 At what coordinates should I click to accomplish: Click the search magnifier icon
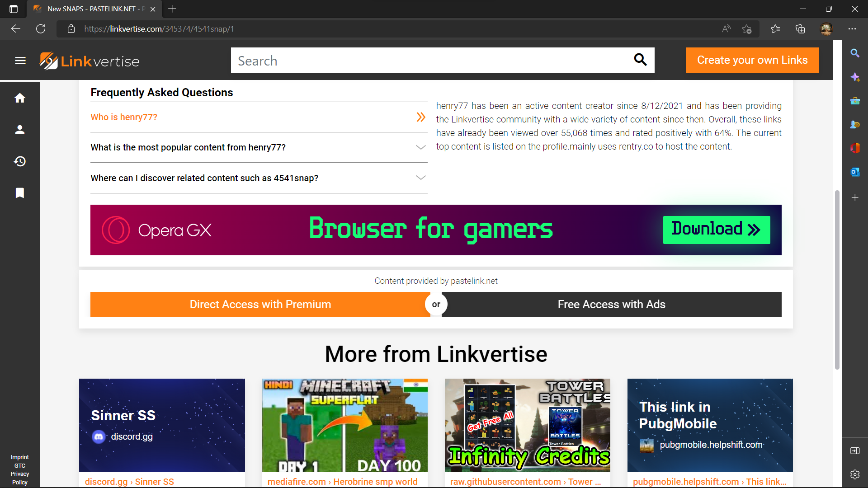pos(641,60)
